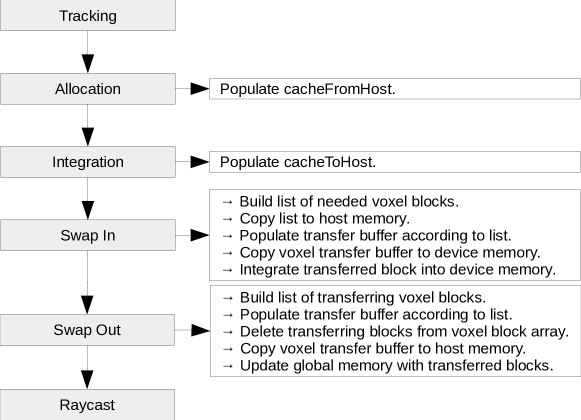
Task: Click arrowhead from Integration down to Swap In
Action: click(x=88, y=210)
